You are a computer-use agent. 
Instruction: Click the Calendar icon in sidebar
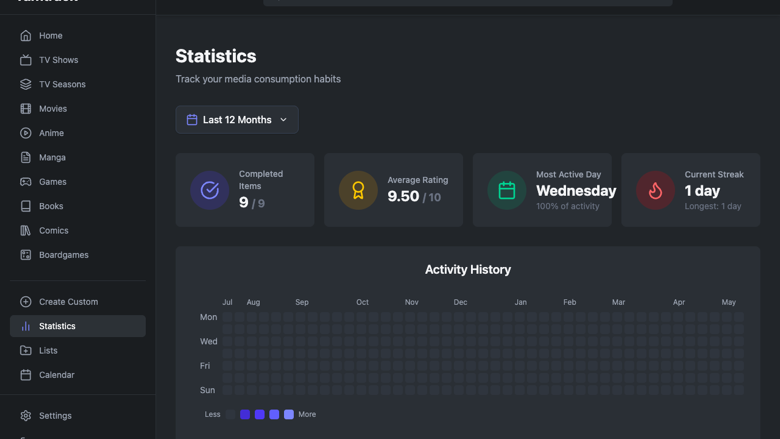click(x=25, y=375)
